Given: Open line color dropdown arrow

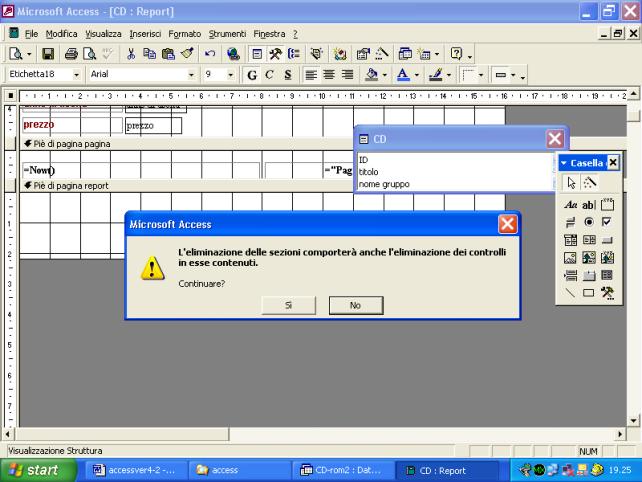Looking at the screenshot, I should [449, 75].
